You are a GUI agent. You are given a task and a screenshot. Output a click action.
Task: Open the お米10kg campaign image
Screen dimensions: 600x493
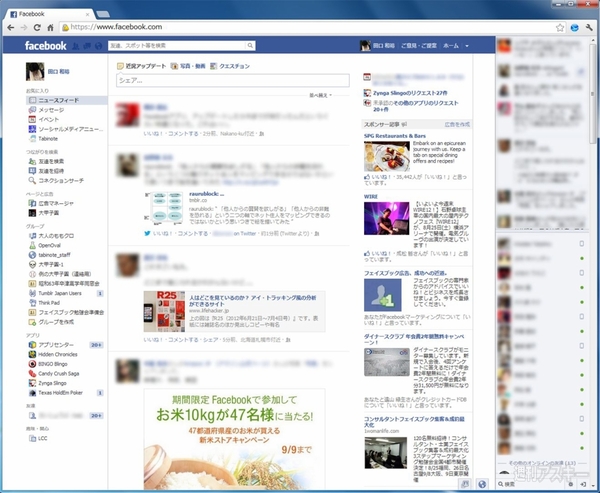point(235,439)
